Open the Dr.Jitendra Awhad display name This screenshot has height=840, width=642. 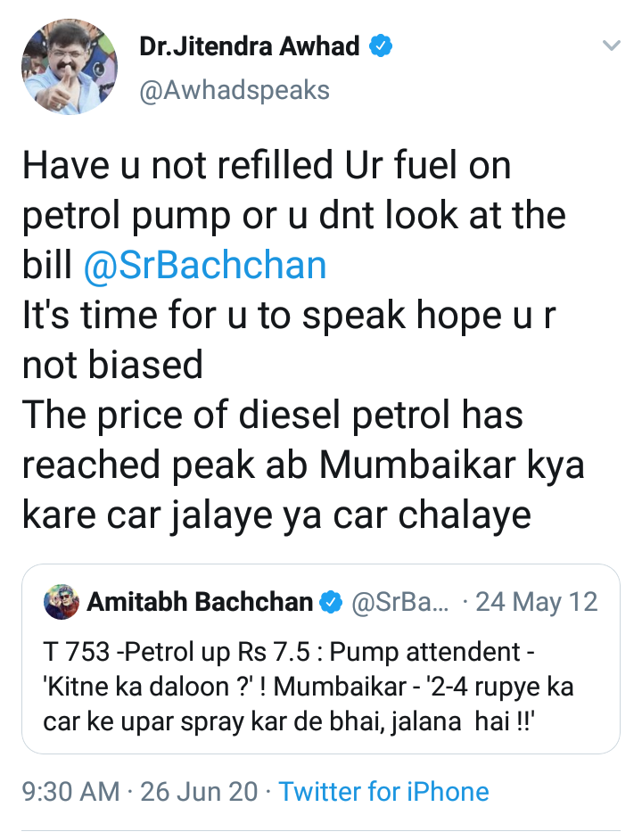point(250,46)
